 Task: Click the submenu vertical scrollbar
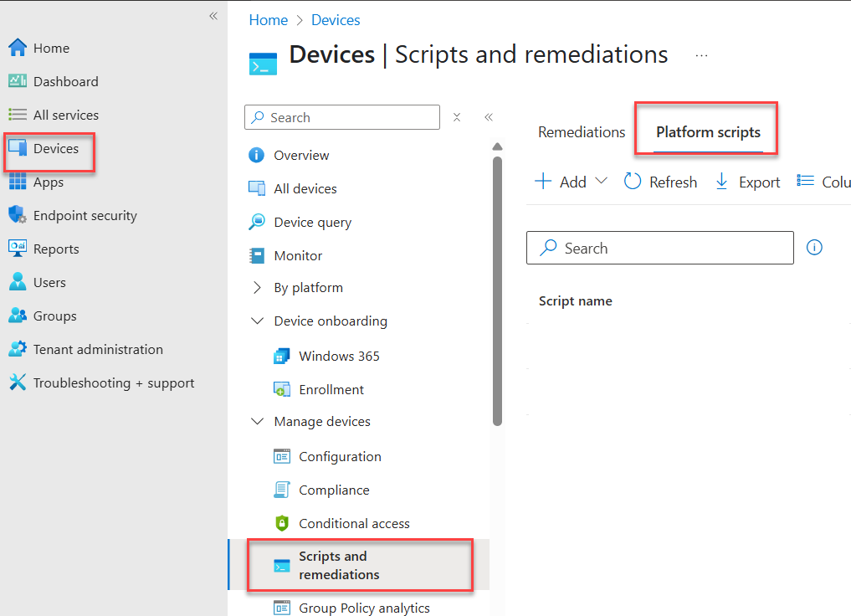coord(497,291)
